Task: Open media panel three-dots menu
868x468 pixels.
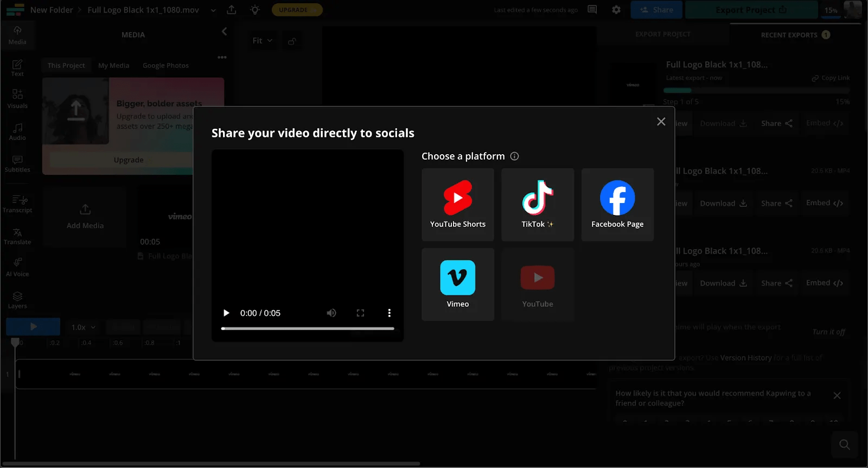Action: [x=222, y=57]
